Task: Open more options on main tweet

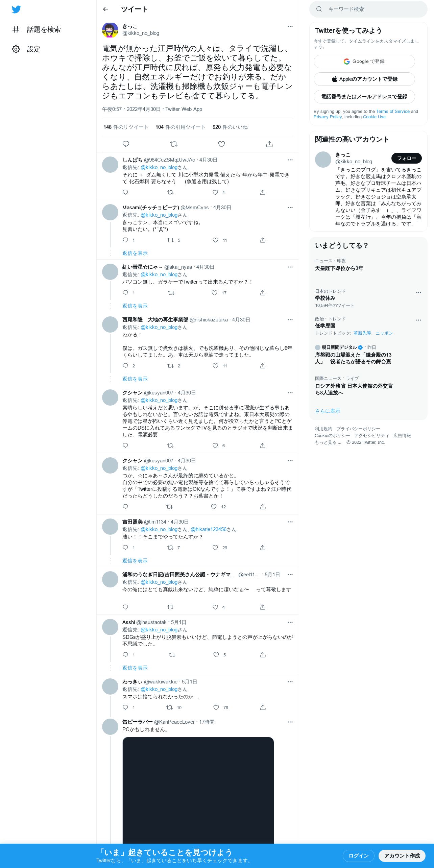Action: [x=290, y=26]
